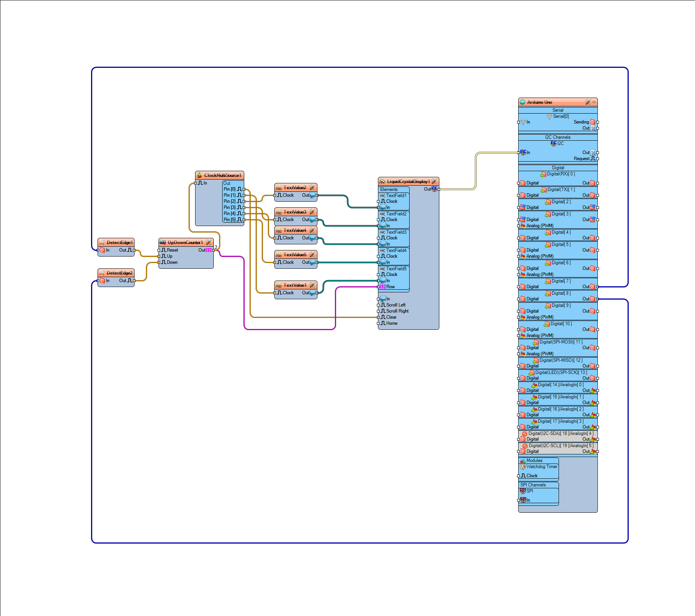This screenshot has height=616, width=695.
Task: Select the DetectEdge1 component title
Action: (x=120, y=242)
